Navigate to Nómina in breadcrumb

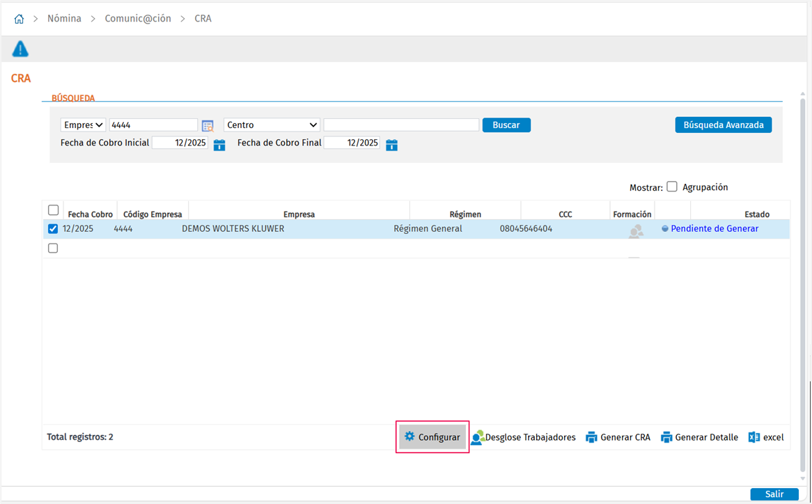[x=64, y=19]
